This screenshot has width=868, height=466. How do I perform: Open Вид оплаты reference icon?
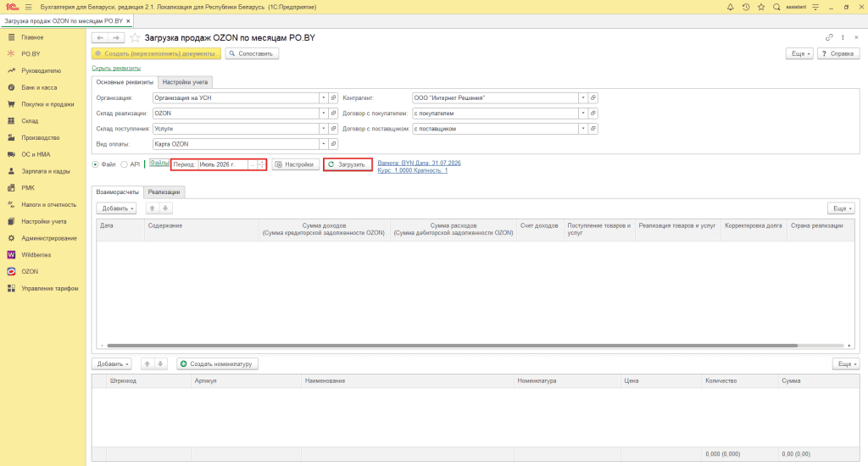point(333,144)
